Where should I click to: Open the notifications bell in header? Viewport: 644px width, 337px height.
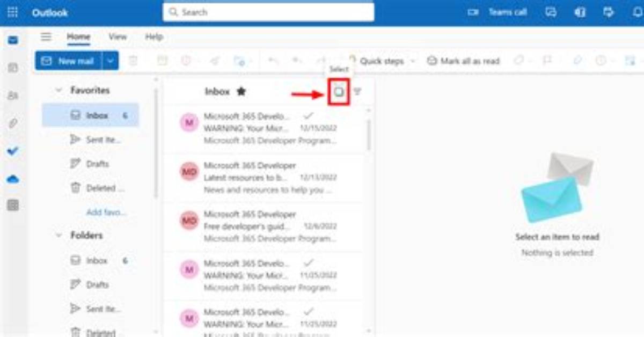pyautogui.click(x=638, y=12)
